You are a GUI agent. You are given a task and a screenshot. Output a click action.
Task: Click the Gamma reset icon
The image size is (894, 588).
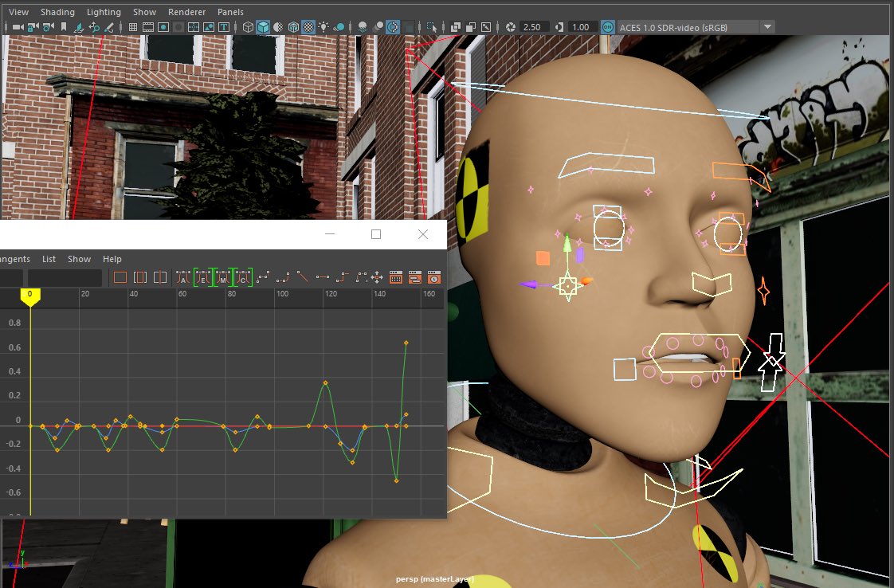point(559,27)
